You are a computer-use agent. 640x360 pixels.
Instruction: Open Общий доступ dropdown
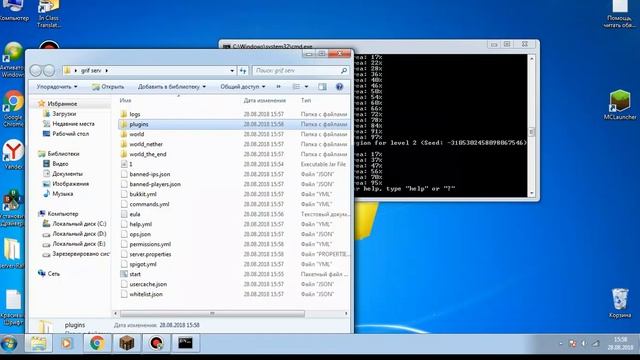[242, 87]
